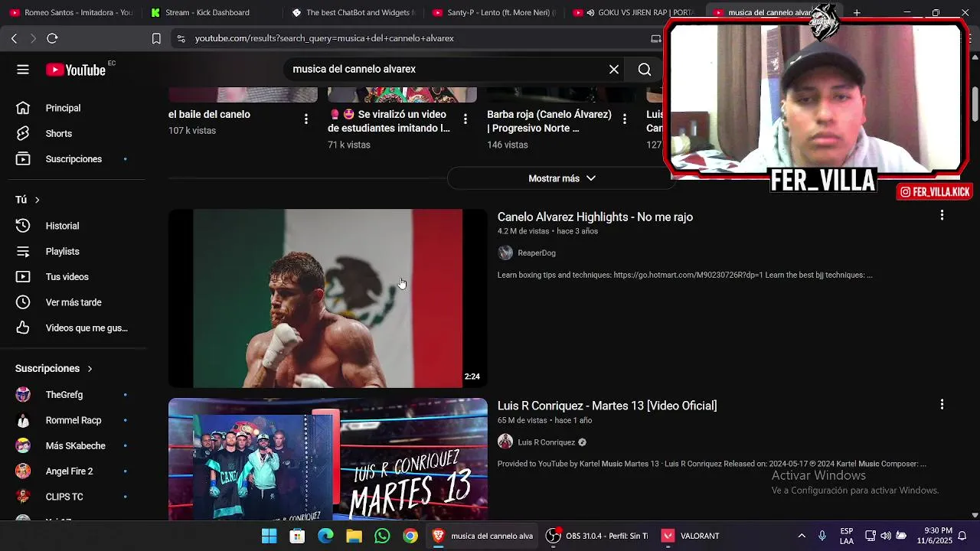Open Suscripciones in the sidebar
Image resolution: width=980 pixels, height=551 pixels.
click(x=73, y=159)
